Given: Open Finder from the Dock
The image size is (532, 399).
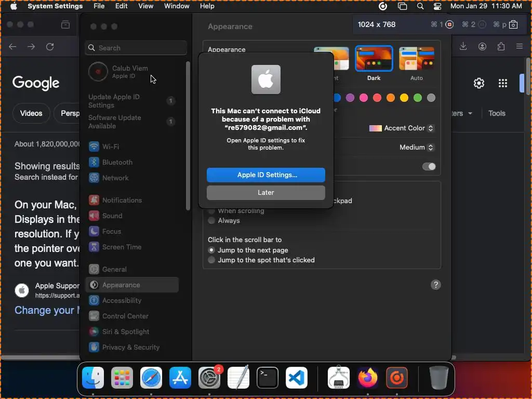Looking at the screenshot, I should (x=93, y=378).
